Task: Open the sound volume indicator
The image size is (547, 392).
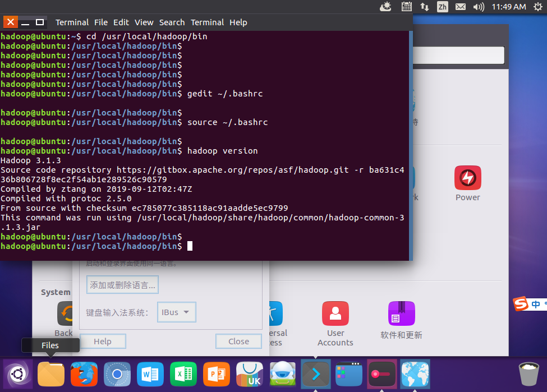Action: point(479,7)
